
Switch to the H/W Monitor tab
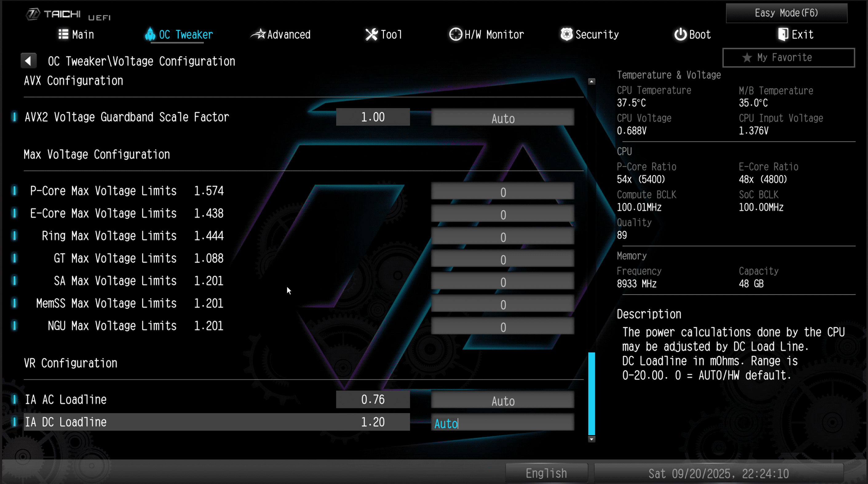pyautogui.click(x=493, y=34)
